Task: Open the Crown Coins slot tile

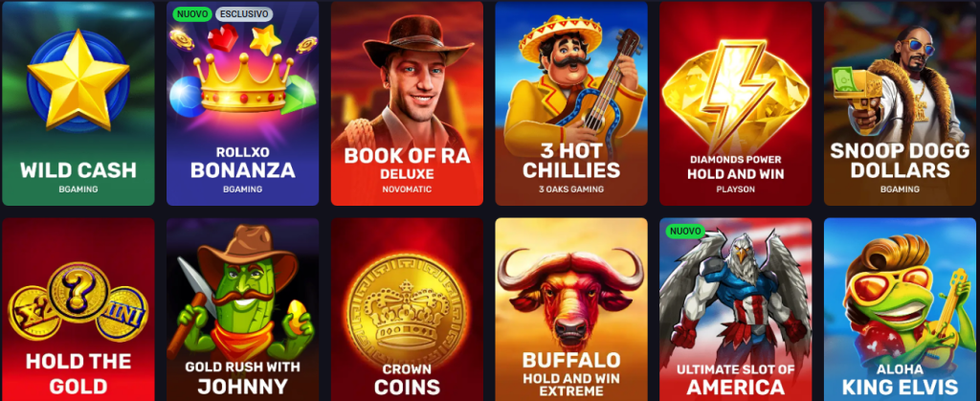Action: pyautogui.click(x=407, y=309)
